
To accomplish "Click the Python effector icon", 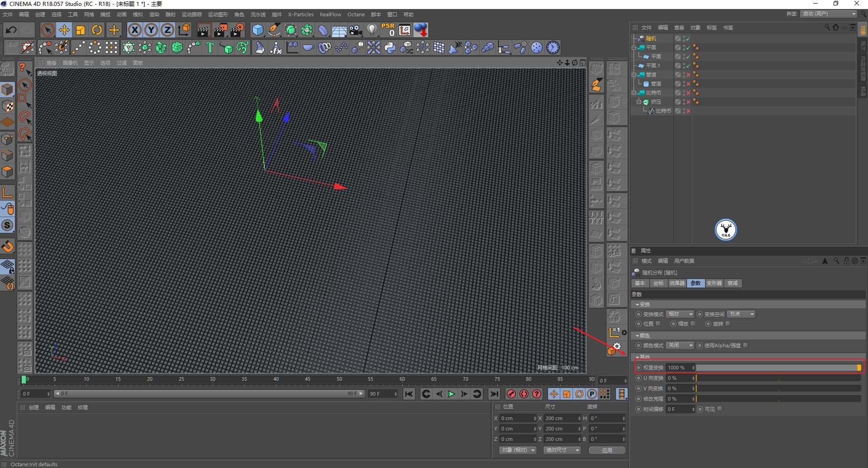I will pos(390,47).
